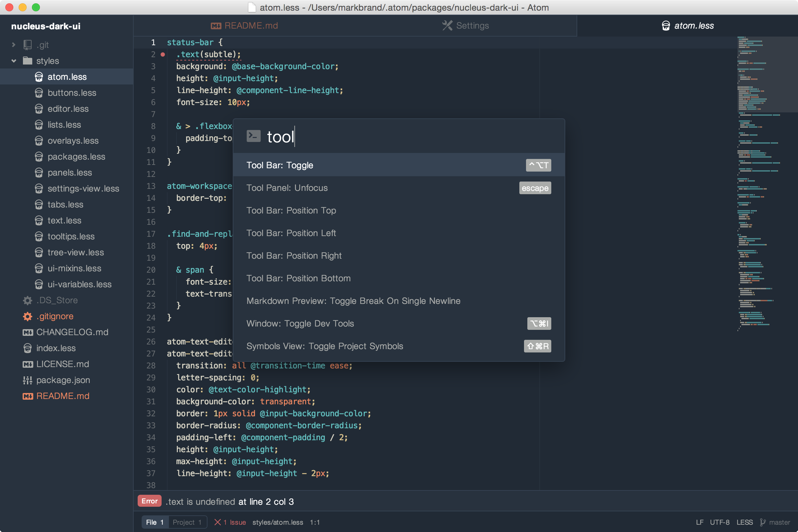
Task: Click the styles/atom.less path in status bar
Action: (278, 522)
